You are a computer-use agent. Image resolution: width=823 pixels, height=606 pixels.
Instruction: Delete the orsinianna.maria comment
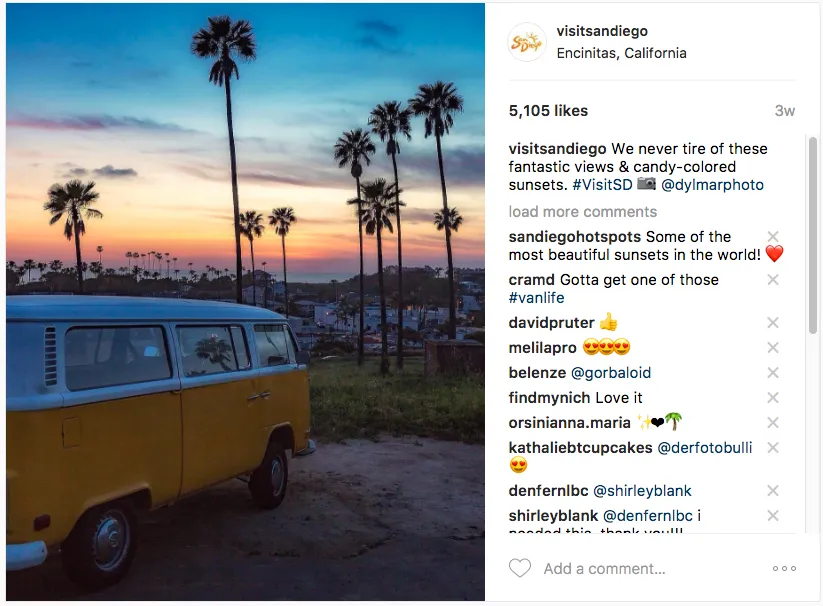click(773, 423)
